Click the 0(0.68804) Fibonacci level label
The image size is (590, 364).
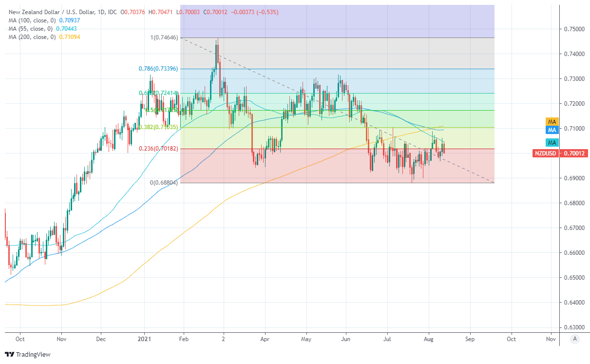click(164, 183)
